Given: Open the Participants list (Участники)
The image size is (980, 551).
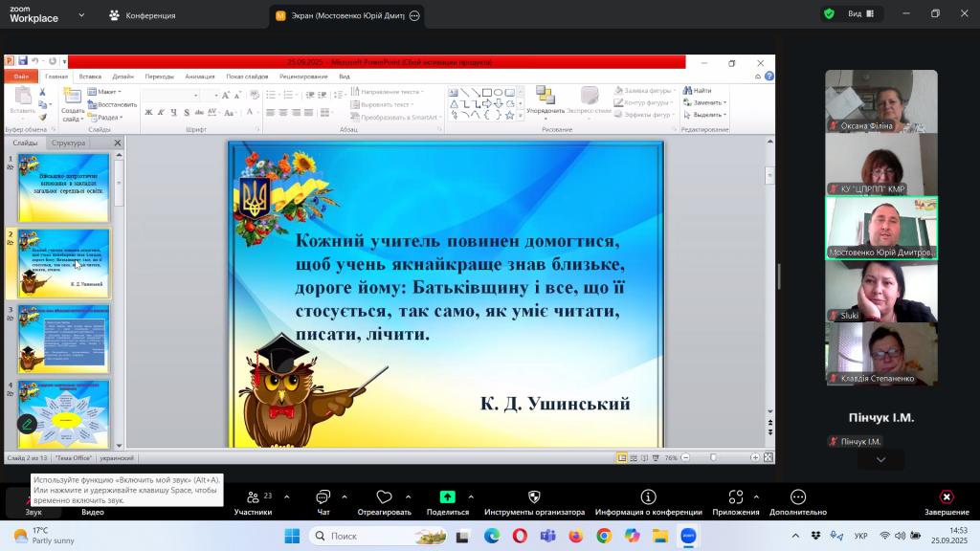Looking at the screenshot, I should pos(253,497).
